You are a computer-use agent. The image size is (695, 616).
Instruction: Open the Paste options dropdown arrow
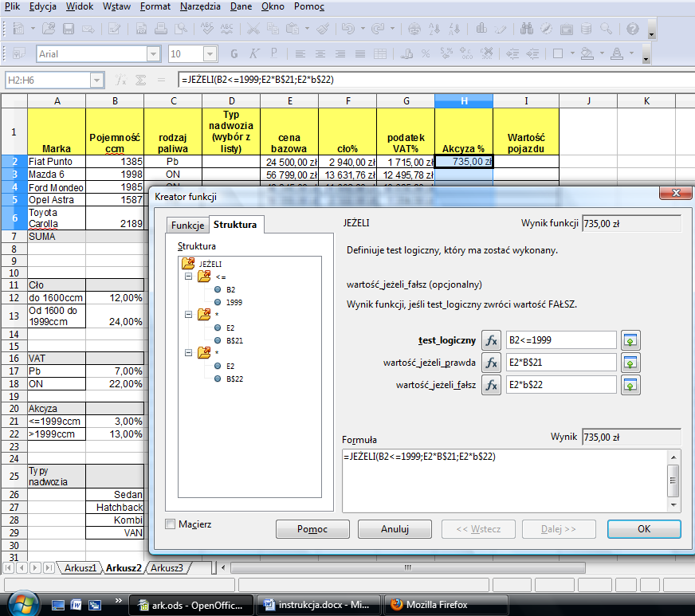click(x=307, y=29)
